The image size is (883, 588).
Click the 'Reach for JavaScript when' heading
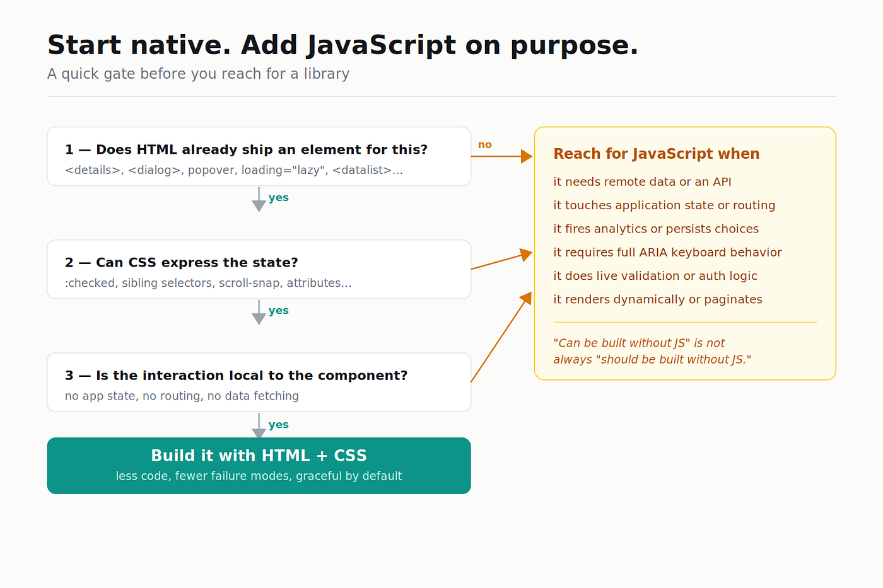click(x=656, y=154)
